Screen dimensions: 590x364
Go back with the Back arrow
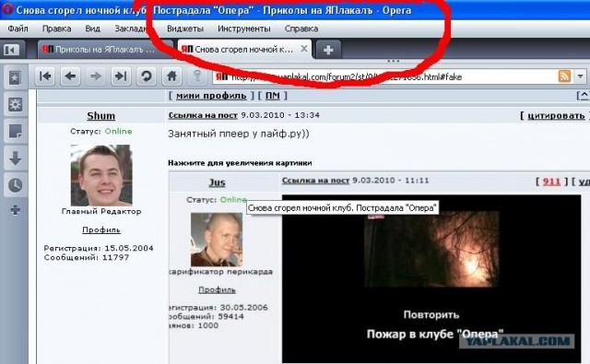click(70, 76)
